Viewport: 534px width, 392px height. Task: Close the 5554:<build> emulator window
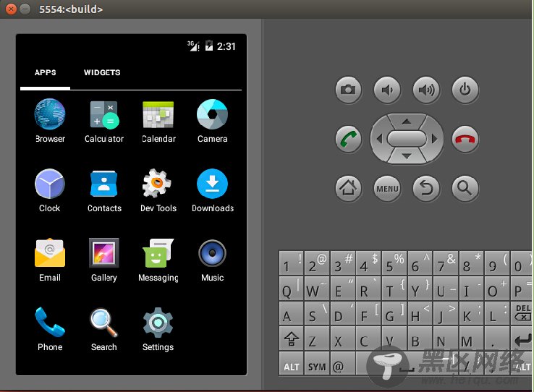11,9
